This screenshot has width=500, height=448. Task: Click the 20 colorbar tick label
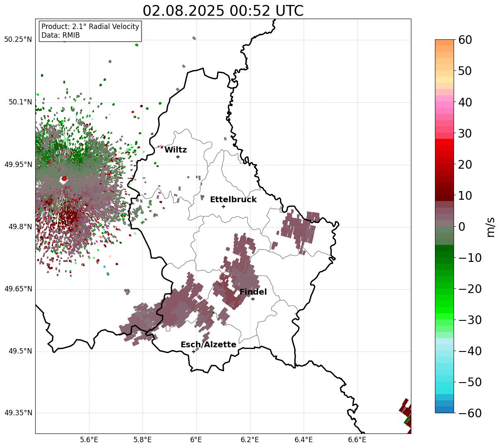coord(465,165)
